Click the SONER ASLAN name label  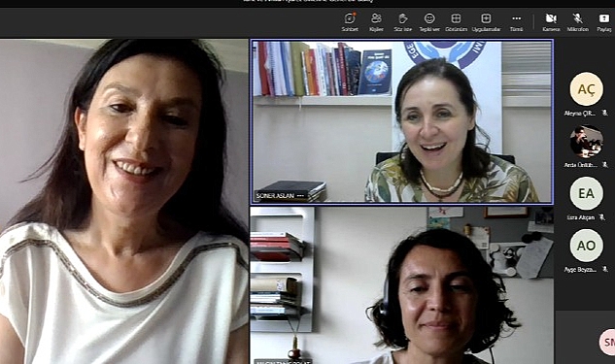pyautogui.click(x=275, y=195)
